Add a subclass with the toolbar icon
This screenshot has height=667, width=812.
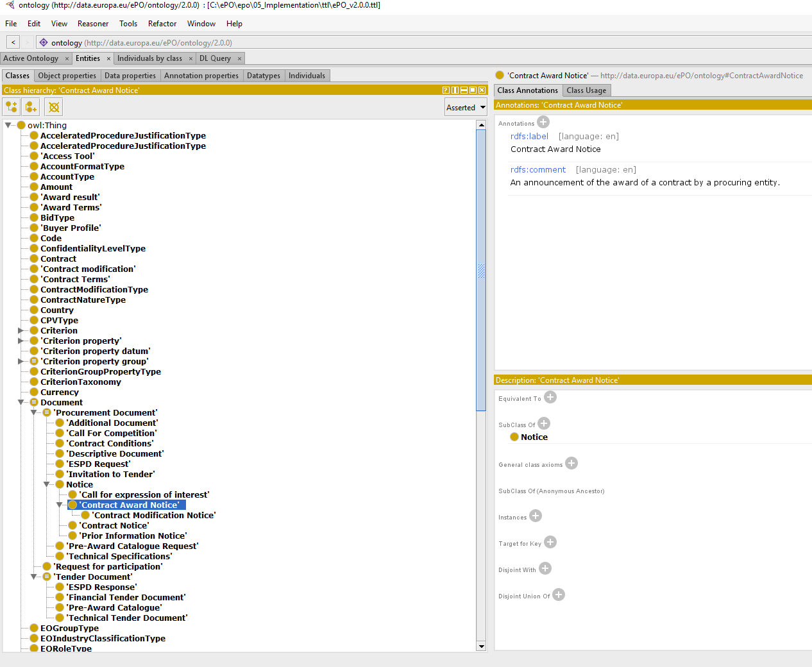point(12,107)
